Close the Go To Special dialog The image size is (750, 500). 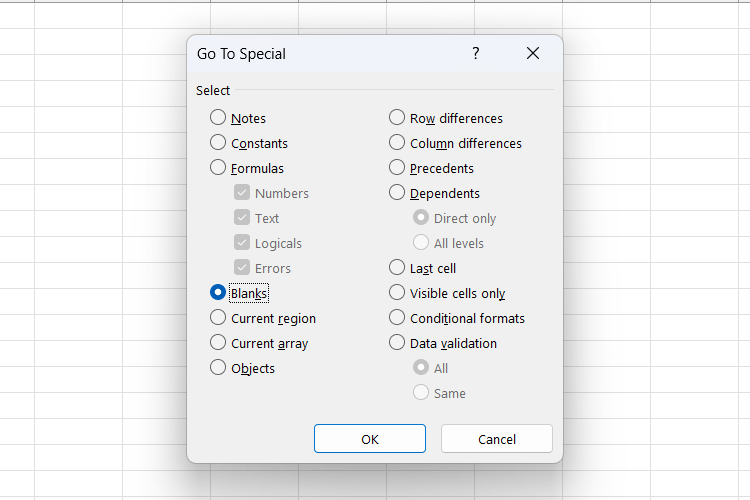coord(533,53)
